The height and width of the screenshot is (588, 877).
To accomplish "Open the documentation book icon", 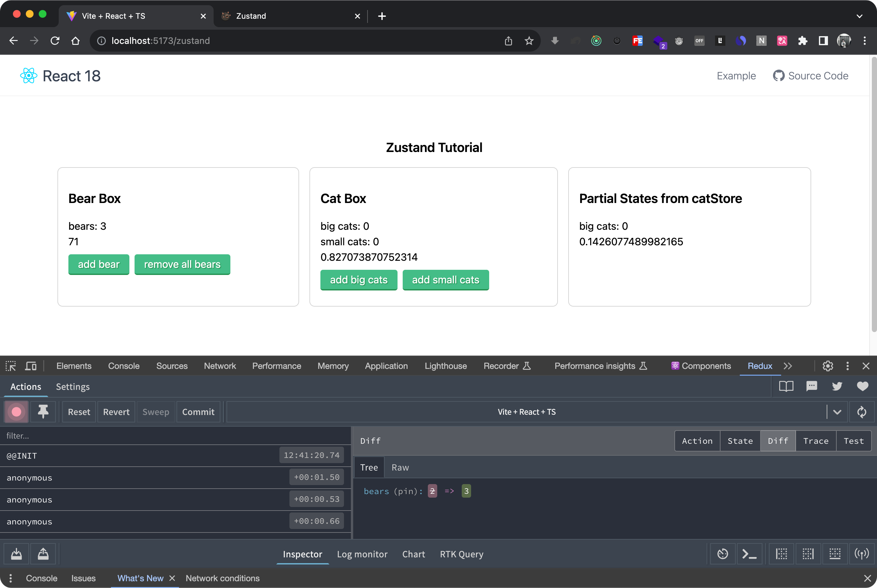I will click(x=786, y=386).
